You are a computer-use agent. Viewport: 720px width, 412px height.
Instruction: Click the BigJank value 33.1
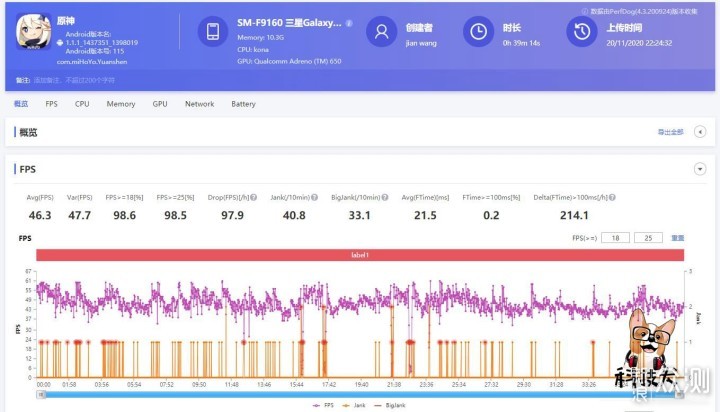360,215
